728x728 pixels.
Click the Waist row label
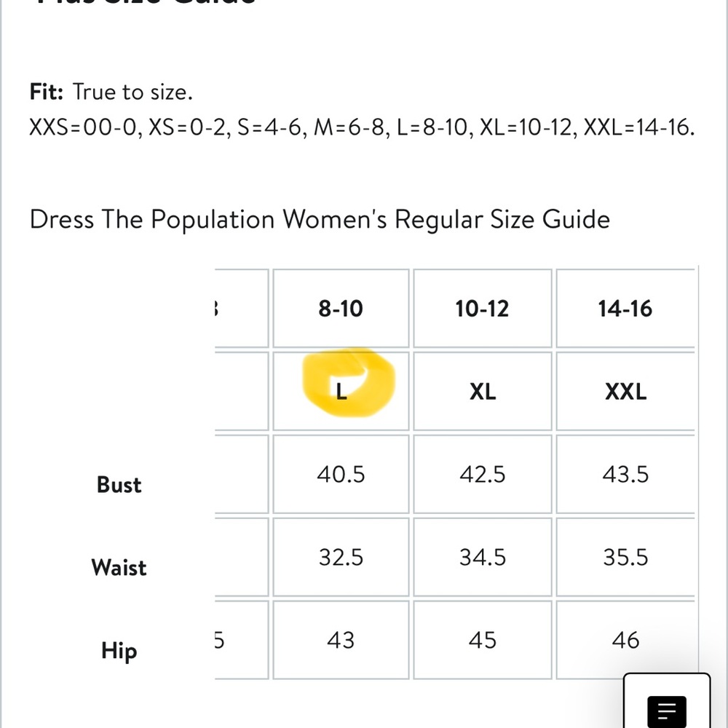click(119, 567)
